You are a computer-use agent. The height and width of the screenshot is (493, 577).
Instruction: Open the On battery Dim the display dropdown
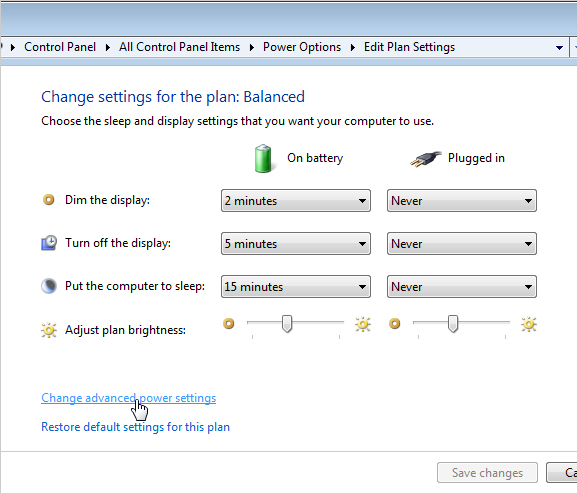pyautogui.click(x=295, y=201)
